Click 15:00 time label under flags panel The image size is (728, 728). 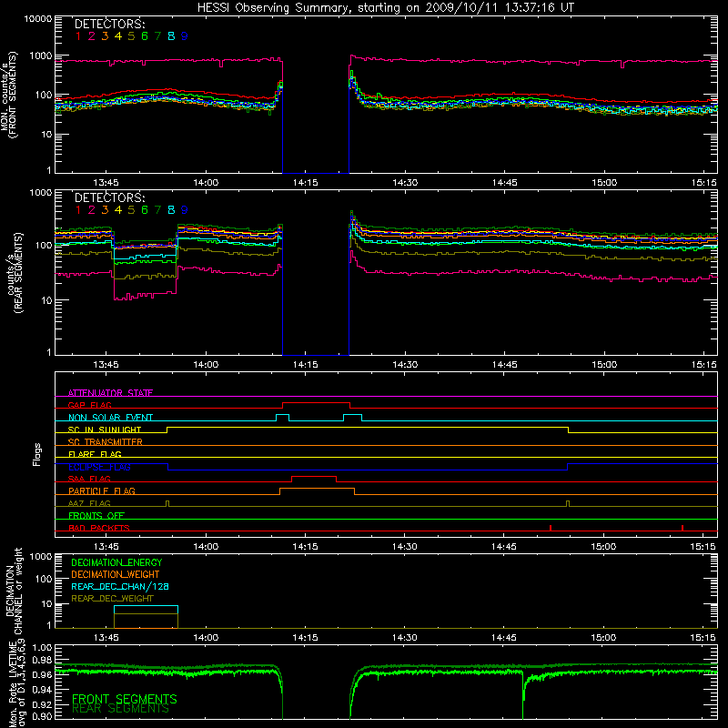603,547
